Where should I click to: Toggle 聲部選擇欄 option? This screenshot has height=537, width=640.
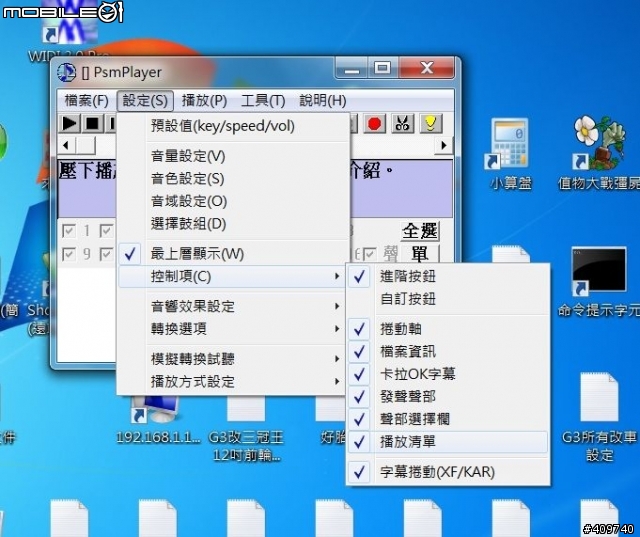(x=448, y=419)
